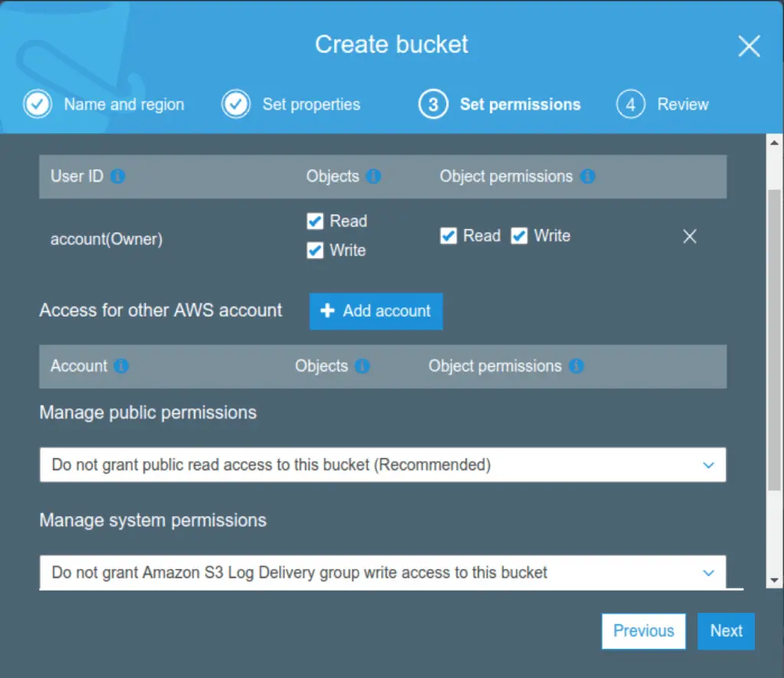
Task: Uncheck Objects Write for account owner
Action: pos(315,251)
